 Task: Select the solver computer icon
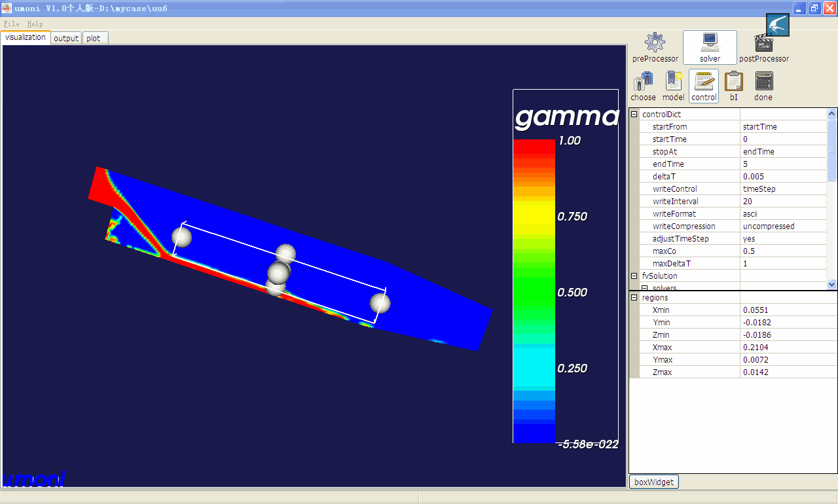point(710,43)
